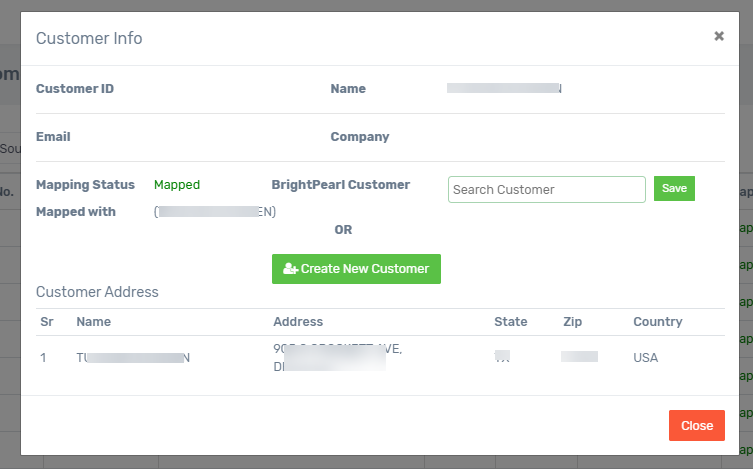Screen dimensions: 753x469
Task: Click the Customer Info dialog title
Action: click(x=89, y=38)
